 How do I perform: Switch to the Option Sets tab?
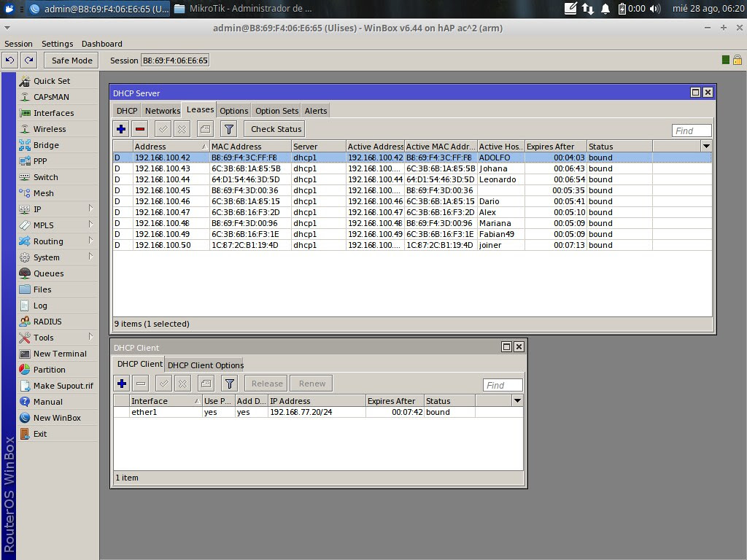coord(276,111)
